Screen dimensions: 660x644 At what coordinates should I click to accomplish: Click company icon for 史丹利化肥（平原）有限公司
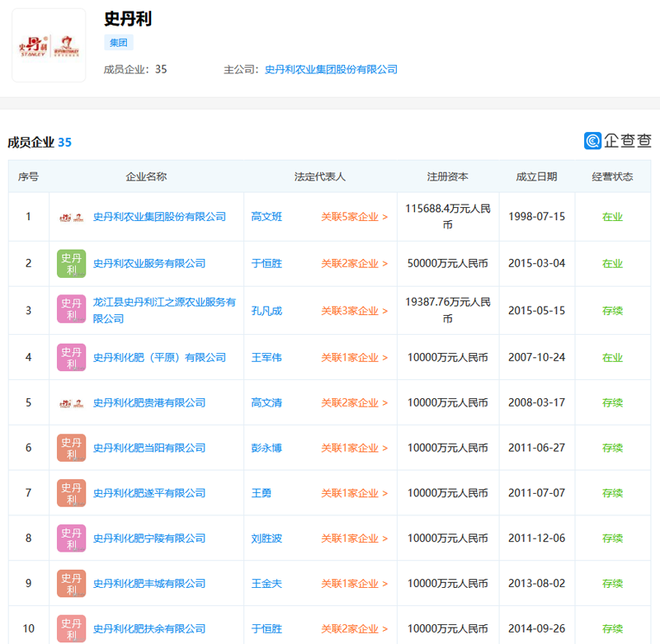[x=72, y=358]
